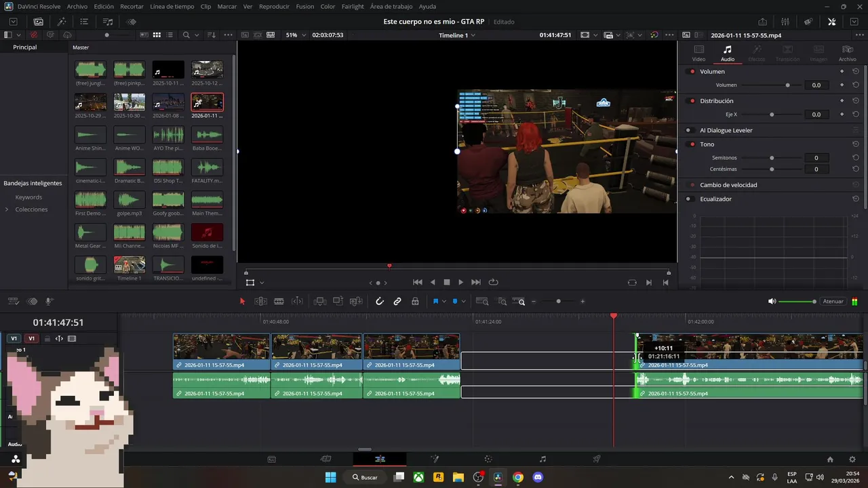868x488 pixels.
Task: Switch to the Fairlight page icon
Action: click(542, 459)
